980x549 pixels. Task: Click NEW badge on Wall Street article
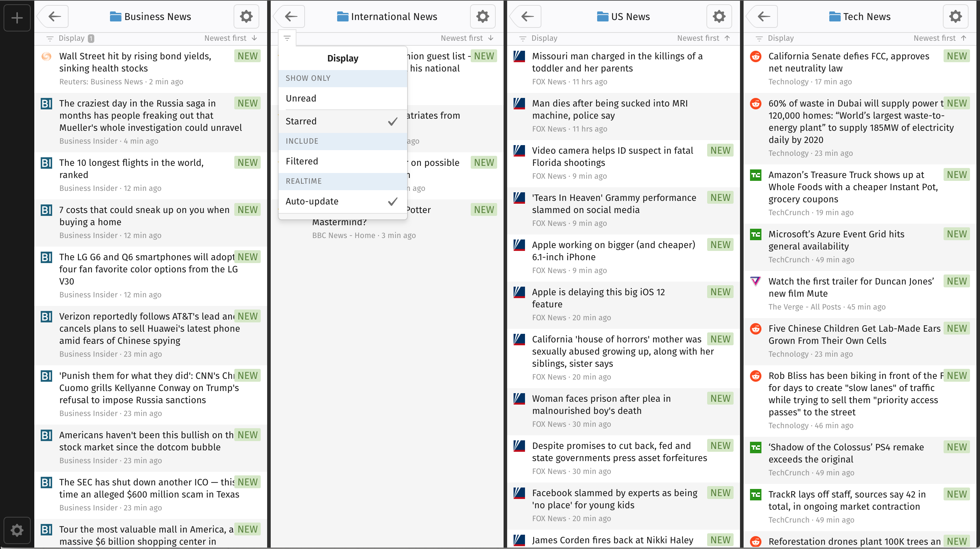point(247,56)
